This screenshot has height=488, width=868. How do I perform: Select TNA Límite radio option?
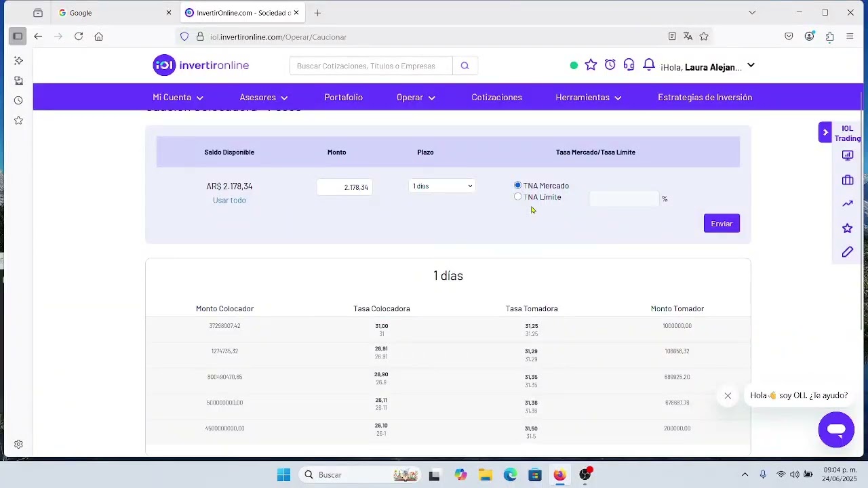point(518,197)
